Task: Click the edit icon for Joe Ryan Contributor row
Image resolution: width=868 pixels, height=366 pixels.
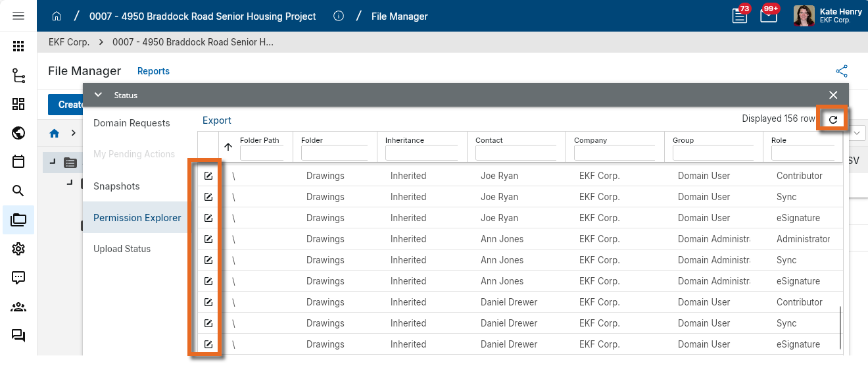Action: click(x=208, y=176)
